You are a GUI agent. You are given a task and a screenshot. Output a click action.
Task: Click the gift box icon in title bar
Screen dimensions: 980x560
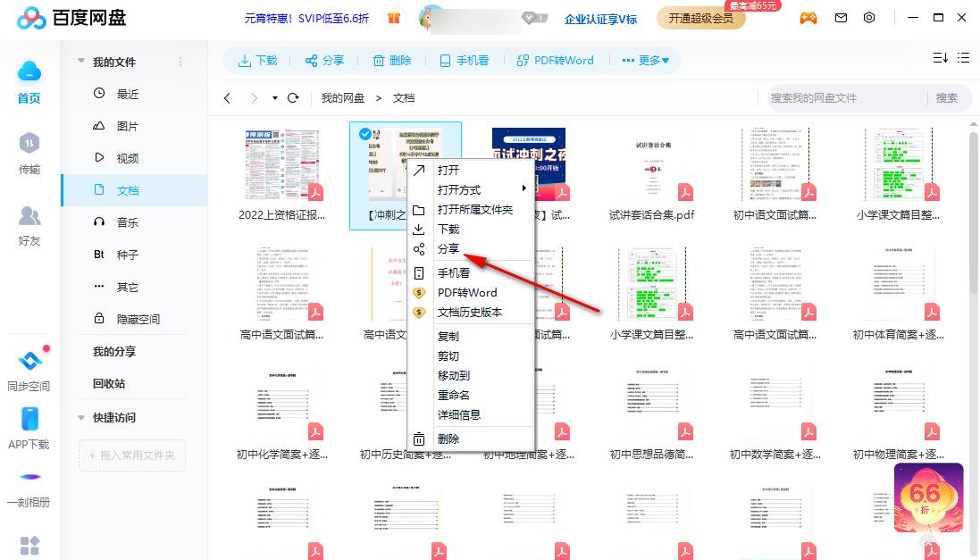coord(394,18)
